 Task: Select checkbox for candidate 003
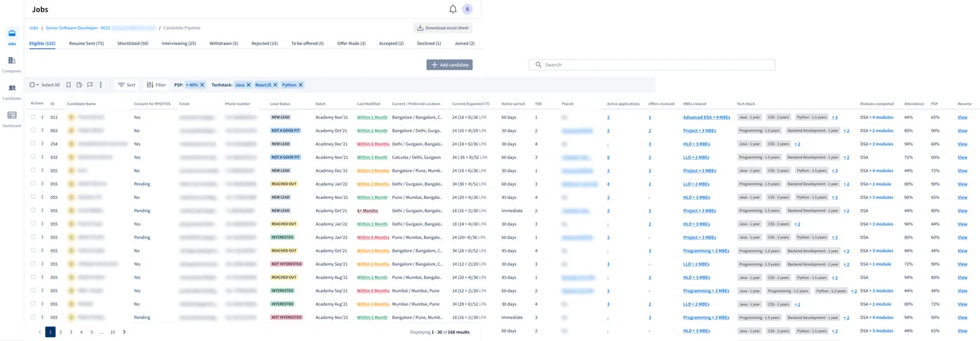33,131
